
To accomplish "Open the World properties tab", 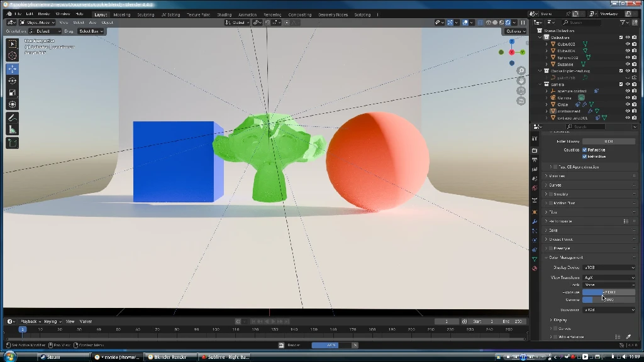I will [x=535, y=189].
